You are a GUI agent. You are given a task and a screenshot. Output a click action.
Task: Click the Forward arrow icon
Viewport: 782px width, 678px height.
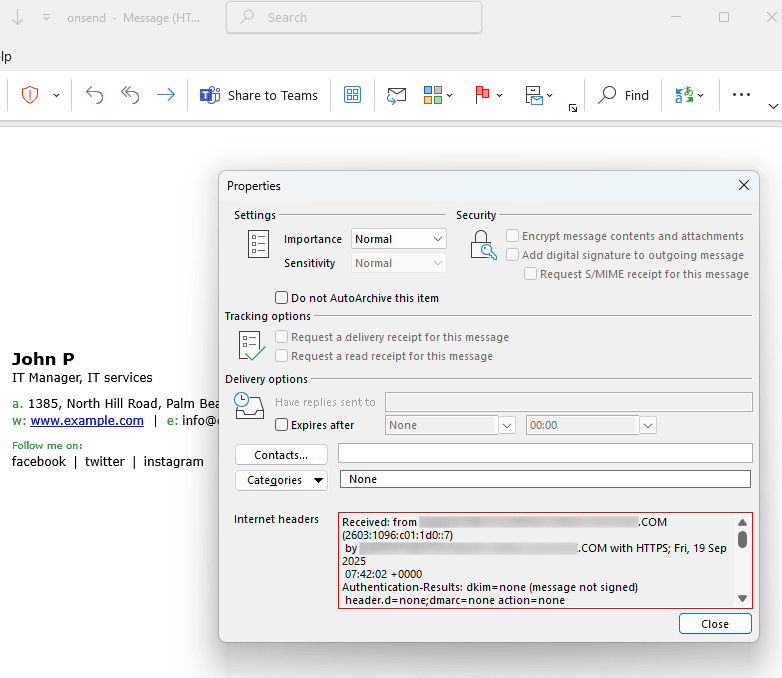(166, 95)
